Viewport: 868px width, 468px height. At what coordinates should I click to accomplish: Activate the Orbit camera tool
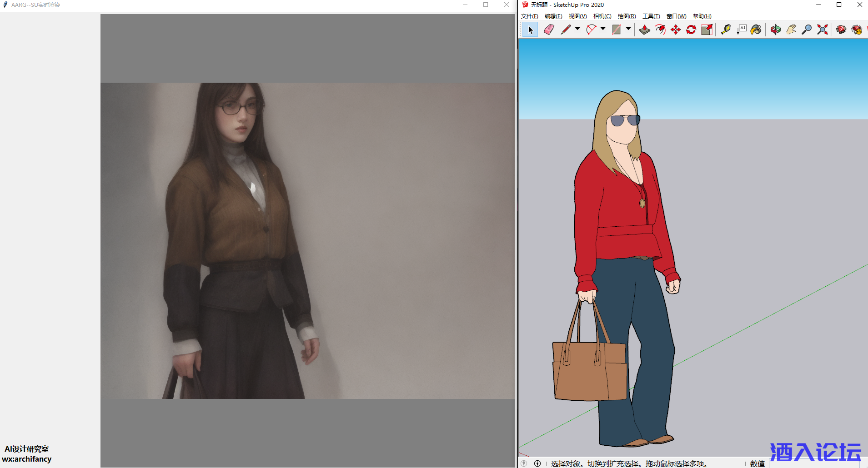(775, 30)
